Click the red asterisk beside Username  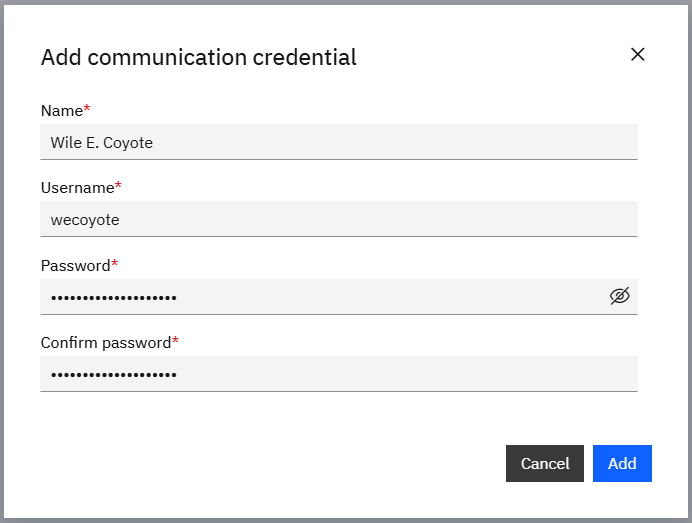tap(118, 185)
